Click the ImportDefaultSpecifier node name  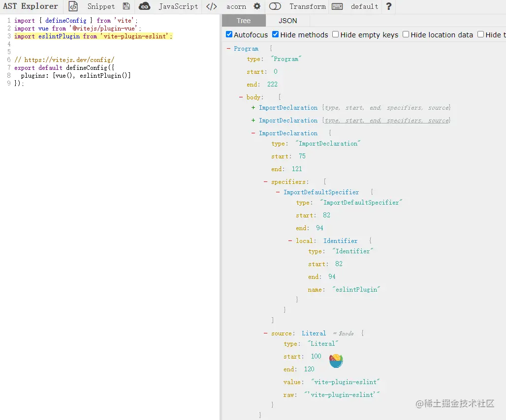point(321,192)
